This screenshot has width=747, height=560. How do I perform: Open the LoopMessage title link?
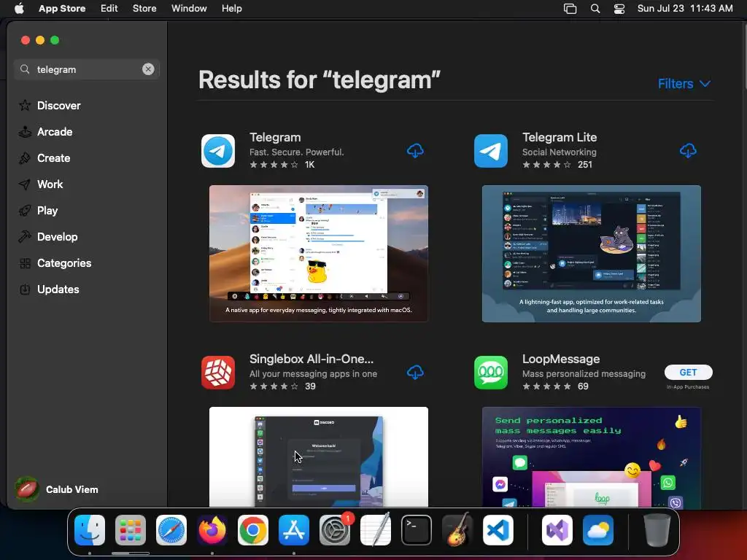click(561, 359)
